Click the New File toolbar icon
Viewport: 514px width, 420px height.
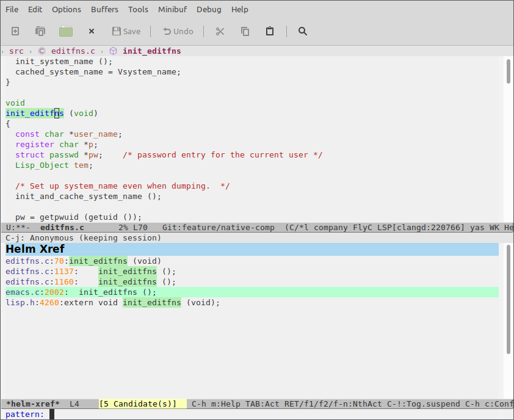pyautogui.click(x=15, y=31)
